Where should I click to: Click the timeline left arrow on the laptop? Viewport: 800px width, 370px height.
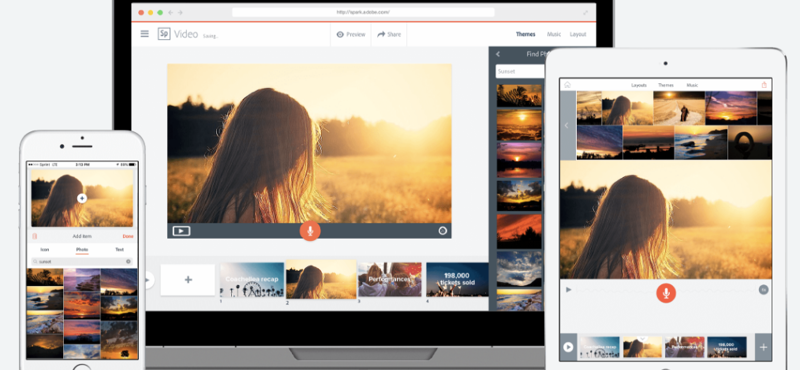coord(148,280)
